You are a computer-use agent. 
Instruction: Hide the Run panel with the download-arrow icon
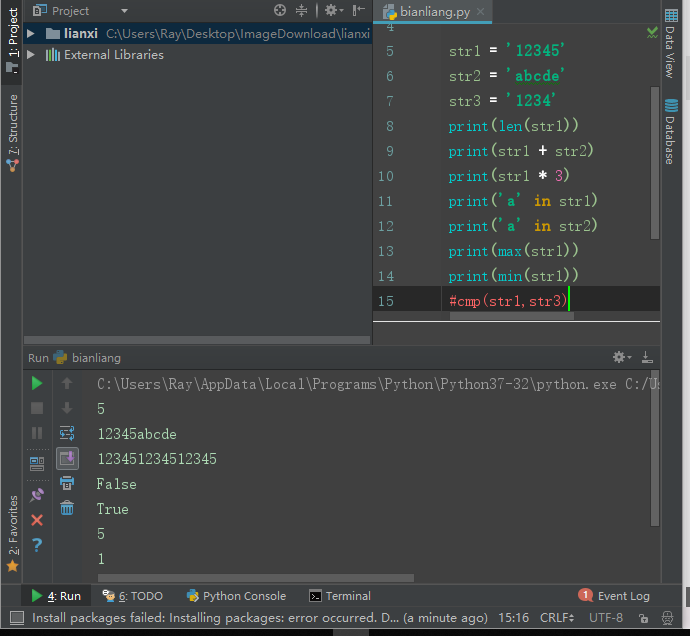(x=647, y=357)
